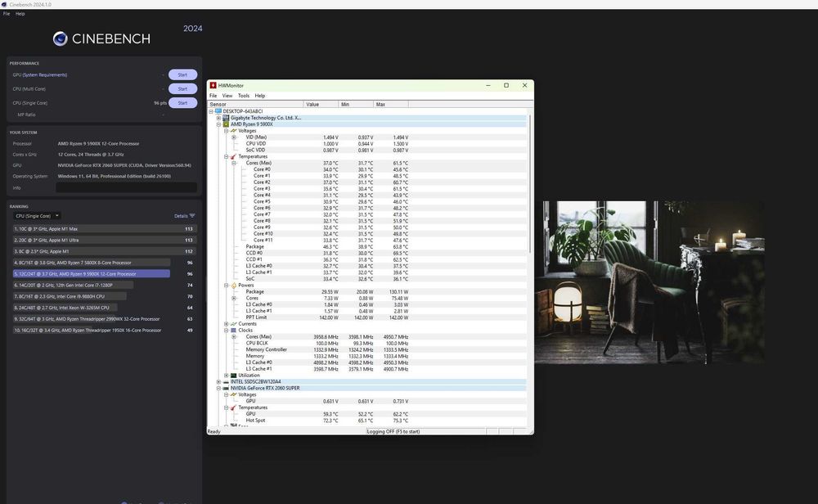Open the Cinebench Help menu
Viewport: 818px width, 504px height.
coord(20,14)
